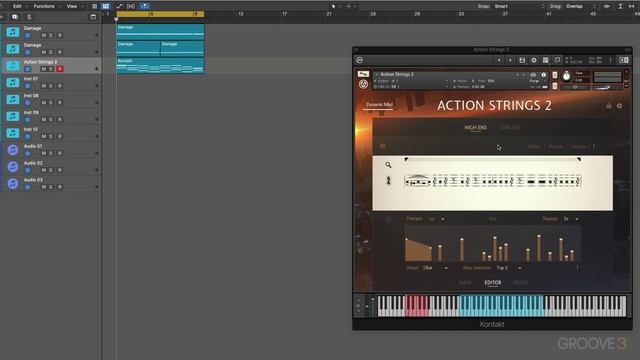This screenshot has width=640, height=360.
Task: Switch to the HIGH ENS tab
Action: pyautogui.click(x=476, y=128)
